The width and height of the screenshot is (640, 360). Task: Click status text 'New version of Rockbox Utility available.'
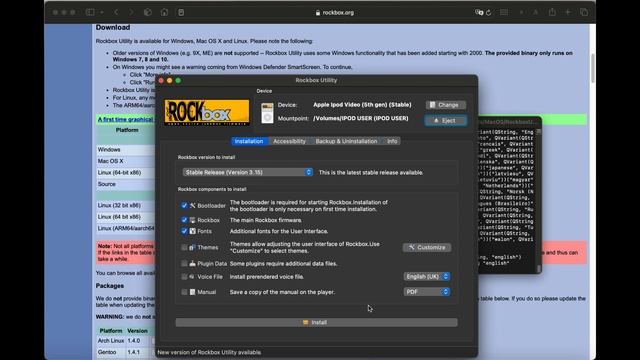(209, 352)
